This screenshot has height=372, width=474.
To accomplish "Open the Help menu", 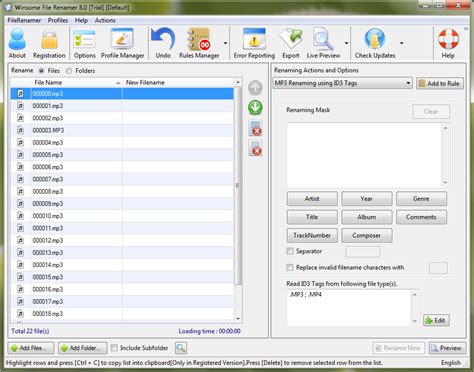I will (81, 20).
